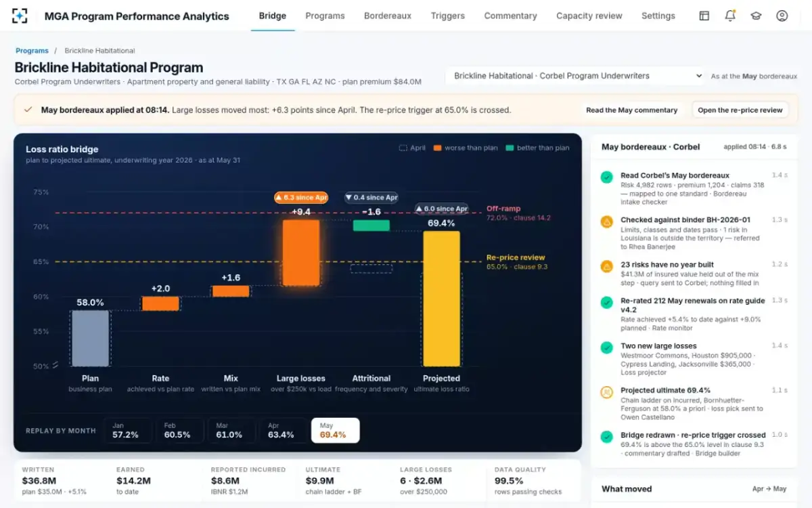The width and height of the screenshot is (812, 508).
Task: Click the Off-ramp 72.0% clause 14.2 label
Action: 519,213
